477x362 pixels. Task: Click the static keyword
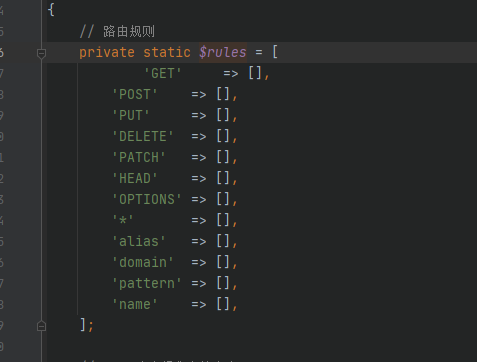[167, 53]
